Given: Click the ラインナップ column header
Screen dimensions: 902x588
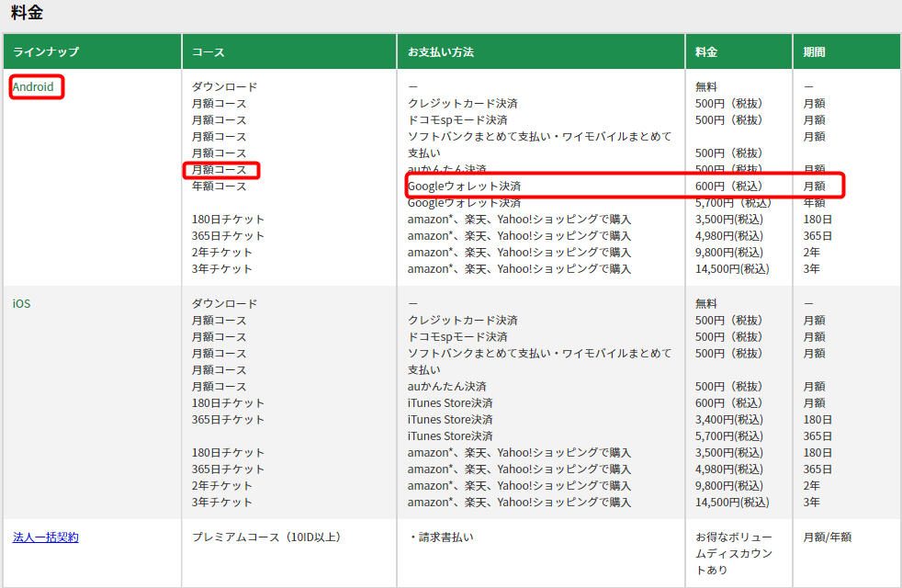Looking at the screenshot, I should point(46,52).
